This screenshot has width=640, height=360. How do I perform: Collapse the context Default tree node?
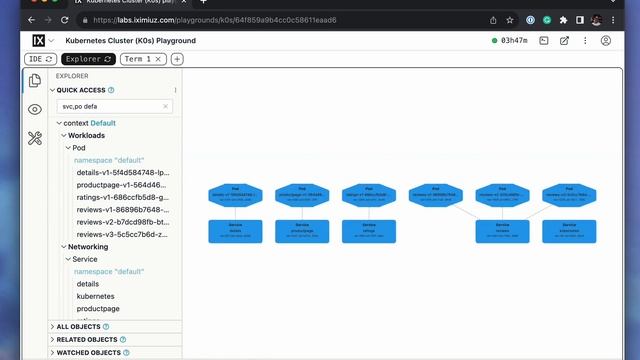click(59, 123)
